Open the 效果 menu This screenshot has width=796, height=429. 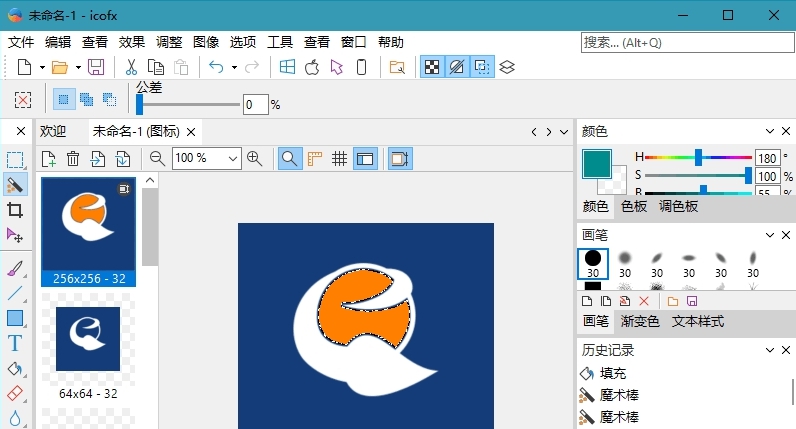point(132,42)
